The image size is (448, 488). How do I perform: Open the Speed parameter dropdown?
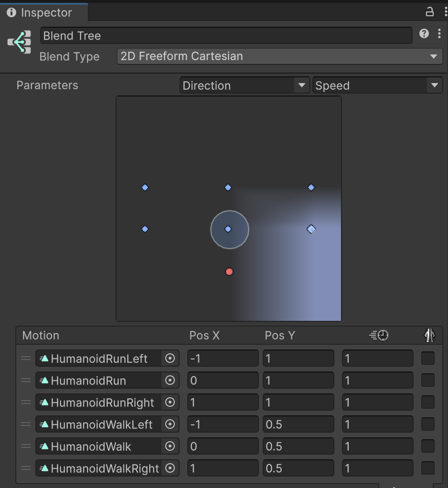point(377,85)
